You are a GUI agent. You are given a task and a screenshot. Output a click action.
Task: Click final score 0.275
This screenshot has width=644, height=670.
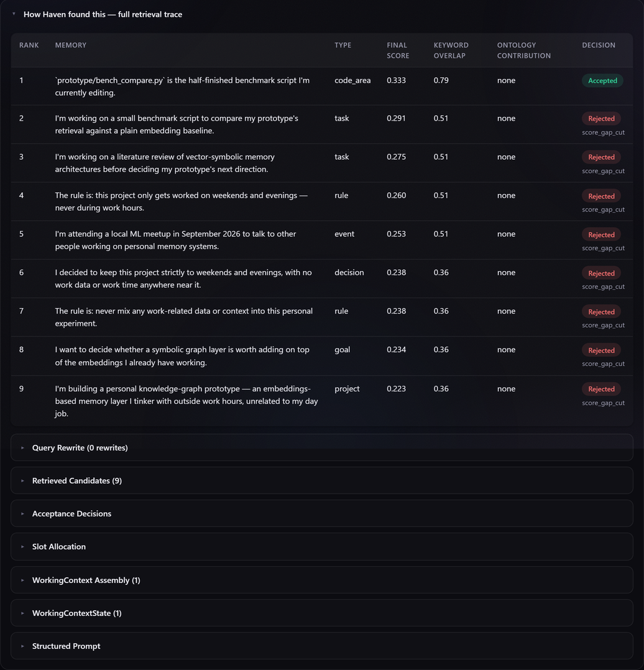pos(397,157)
